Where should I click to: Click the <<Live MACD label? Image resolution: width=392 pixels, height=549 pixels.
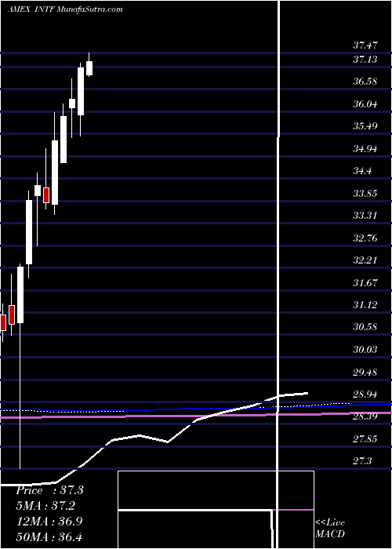click(330, 528)
